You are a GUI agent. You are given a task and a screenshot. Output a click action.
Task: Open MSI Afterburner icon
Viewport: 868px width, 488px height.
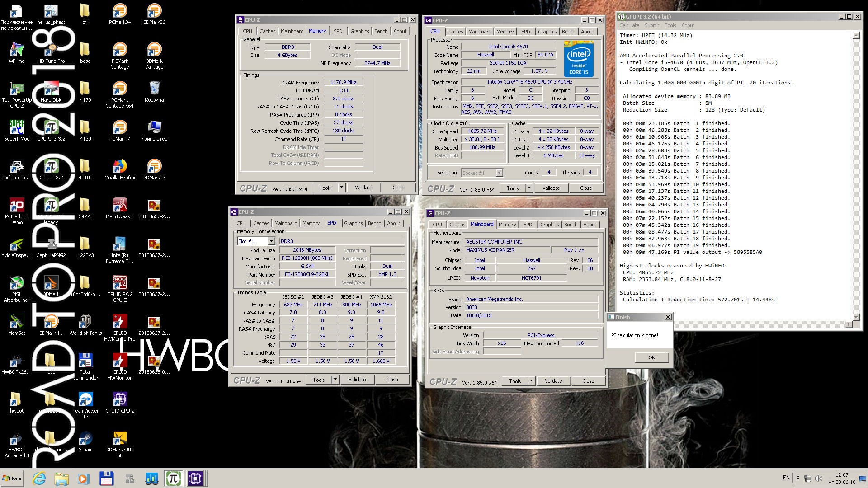pyautogui.click(x=17, y=289)
